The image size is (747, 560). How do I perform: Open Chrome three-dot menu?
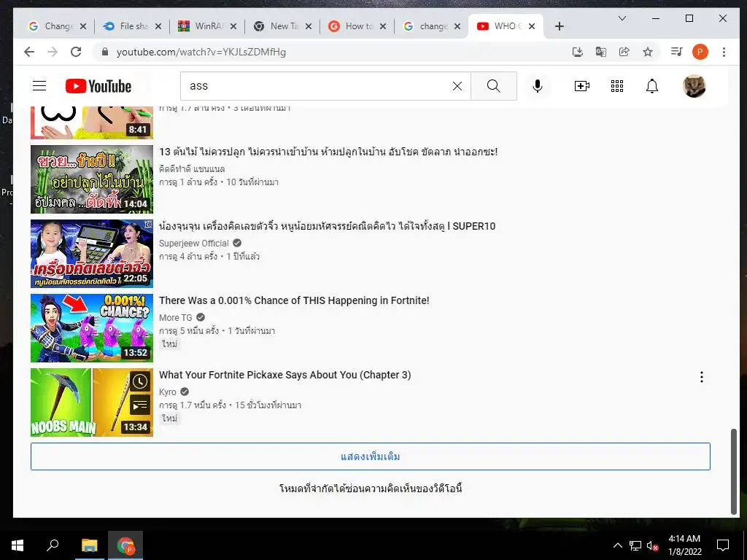click(x=724, y=52)
